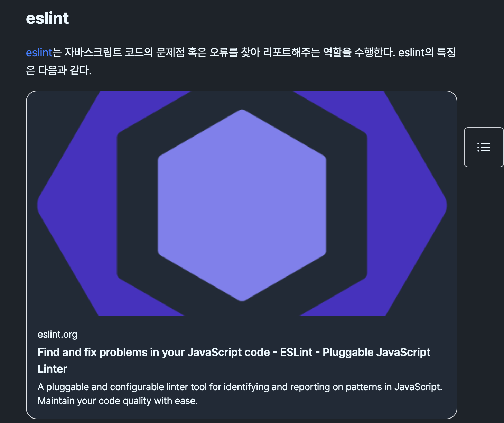Click the text "은 다음과 같다." on the second line
This screenshot has height=423, width=504.
pyautogui.click(x=59, y=70)
